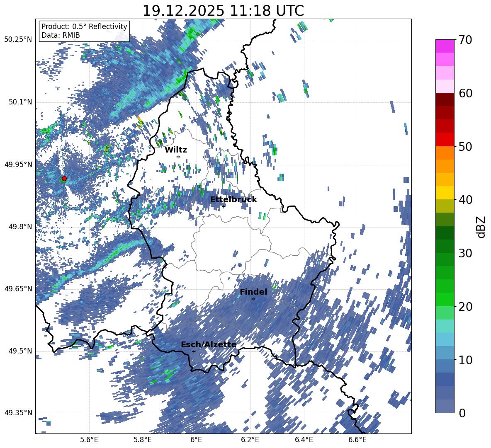The image size is (491, 448).
Task: Pick the bright red swatch just above 50 dBZ
Action: tap(445, 140)
